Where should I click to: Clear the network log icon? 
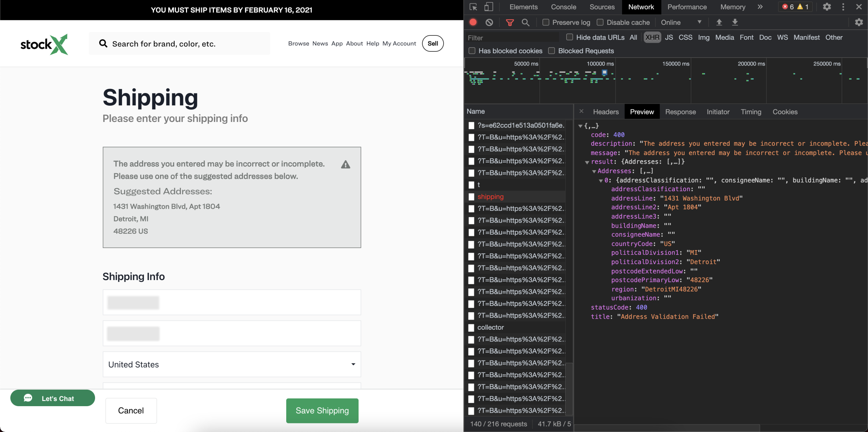tap(489, 22)
